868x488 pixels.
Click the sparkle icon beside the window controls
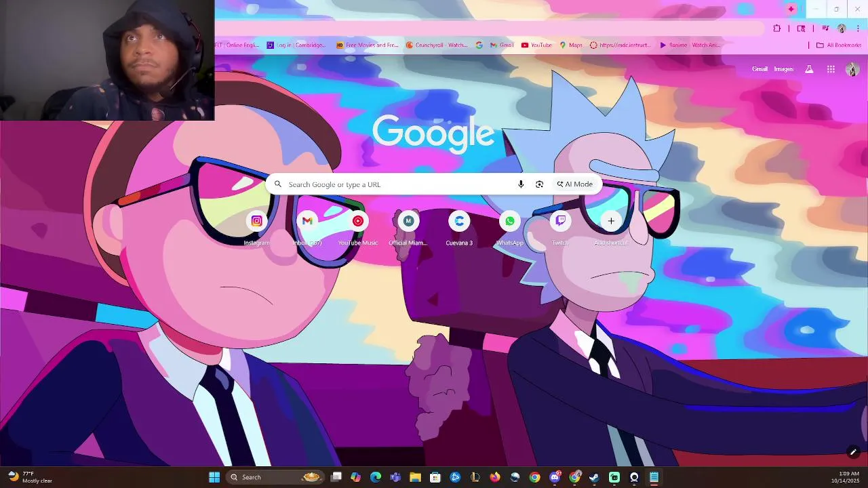[791, 9]
